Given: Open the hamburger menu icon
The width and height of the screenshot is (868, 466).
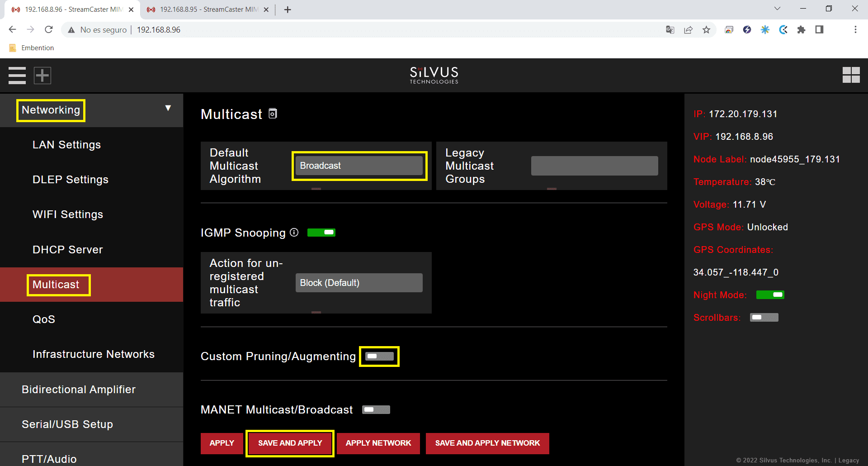Looking at the screenshot, I should 17,76.
